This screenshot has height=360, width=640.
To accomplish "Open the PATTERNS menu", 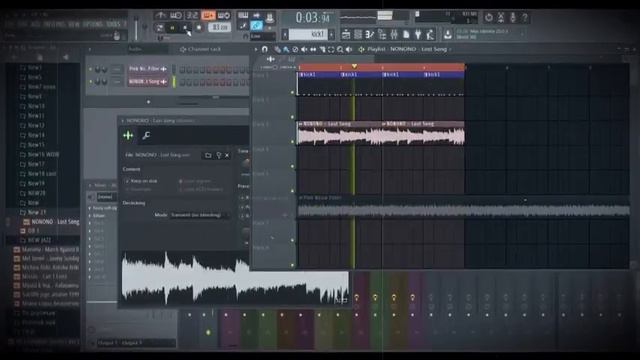I will click(54, 24).
